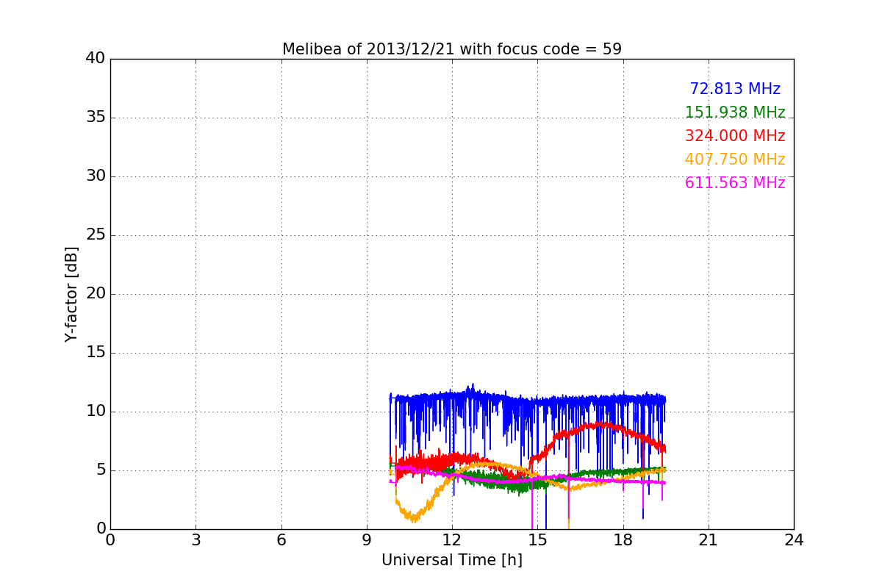
Task: Click the y-axis tick label 15
Action: [x=96, y=353]
